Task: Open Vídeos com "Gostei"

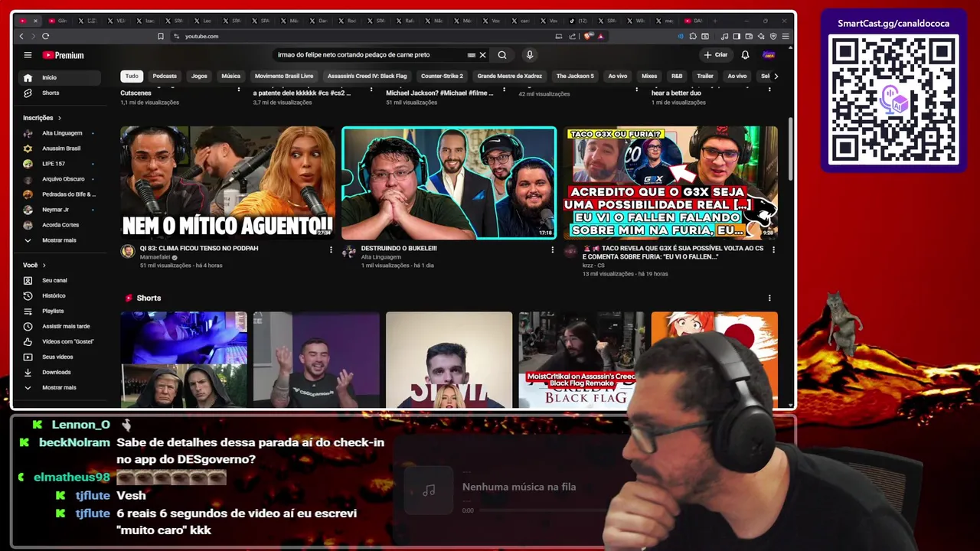Action: pyautogui.click(x=60, y=341)
